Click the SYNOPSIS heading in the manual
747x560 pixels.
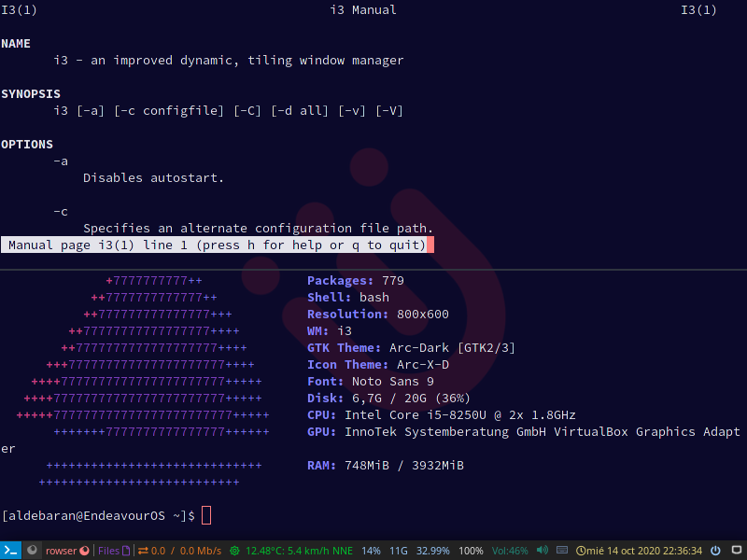tap(31, 94)
